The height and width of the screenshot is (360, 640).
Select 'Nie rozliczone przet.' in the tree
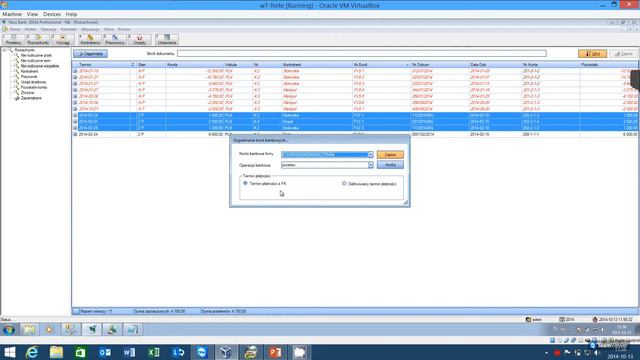pyautogui.click(x=36, y=55)
